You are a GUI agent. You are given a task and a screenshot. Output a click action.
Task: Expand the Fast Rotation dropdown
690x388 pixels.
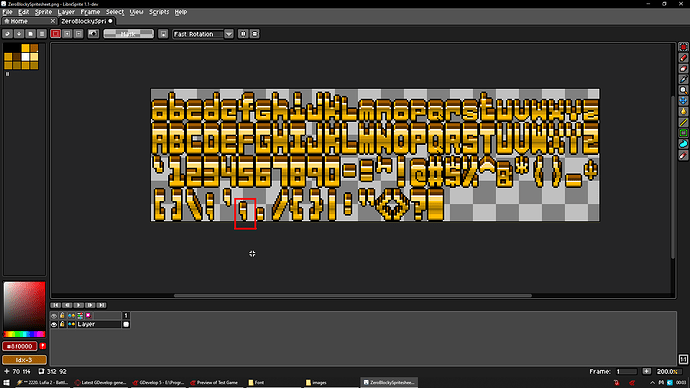point(228,34)
